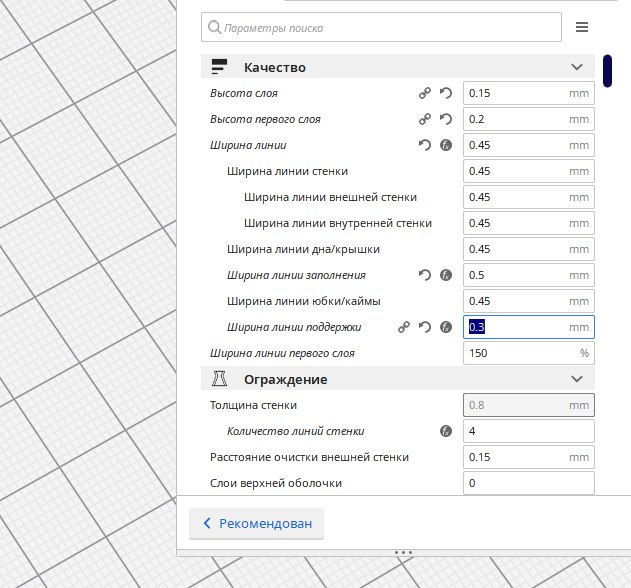631x588 pixels.
Task: Edit Ширина линии дна/крышки value
Action: (529, 249)
